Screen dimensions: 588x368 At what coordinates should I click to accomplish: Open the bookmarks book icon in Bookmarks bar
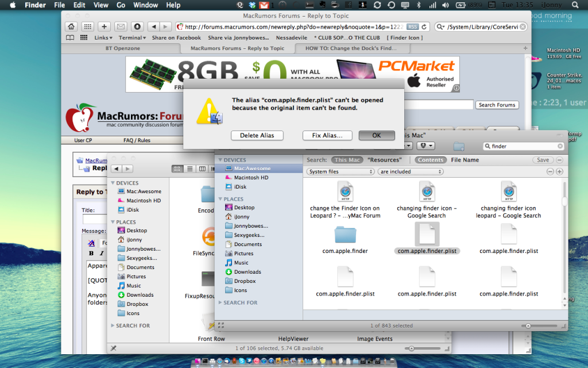[x=69, y=37]
